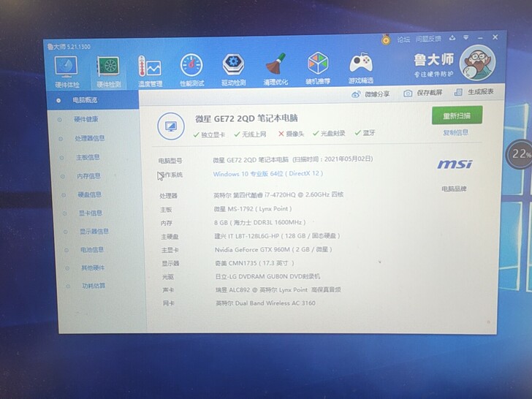Image resolution: width=532 pixels, height=399 pixels.
Task: Select 显卡信息 in the sidebar
Action: 91,213
